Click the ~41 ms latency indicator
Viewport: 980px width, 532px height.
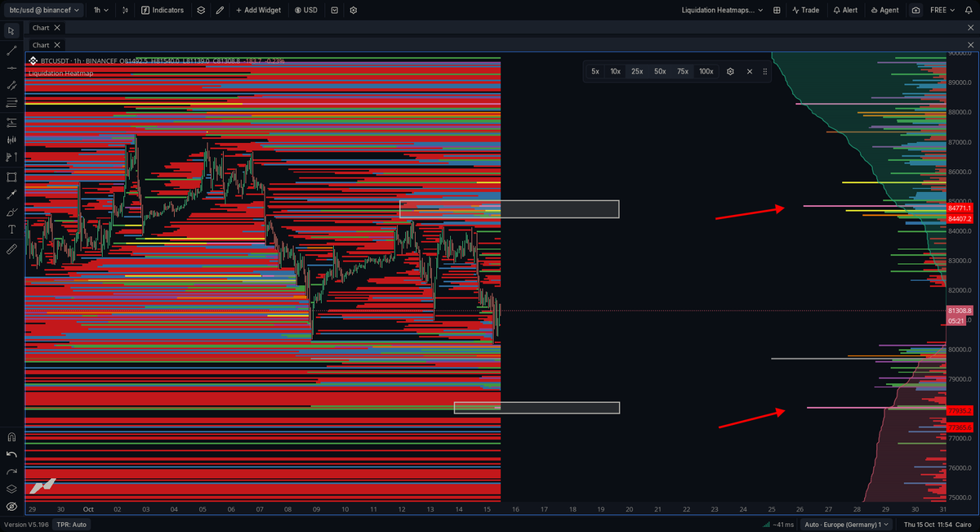(x=777, y=525)
